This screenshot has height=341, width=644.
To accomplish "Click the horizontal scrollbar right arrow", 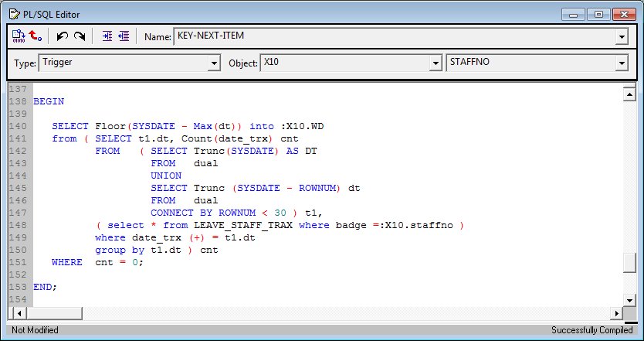I will pos(616,313).
